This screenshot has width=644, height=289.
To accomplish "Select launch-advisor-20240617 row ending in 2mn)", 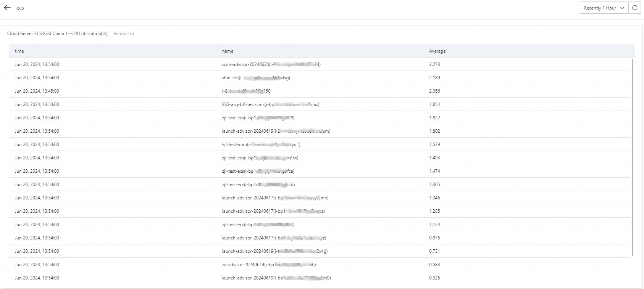I will 275,198.
